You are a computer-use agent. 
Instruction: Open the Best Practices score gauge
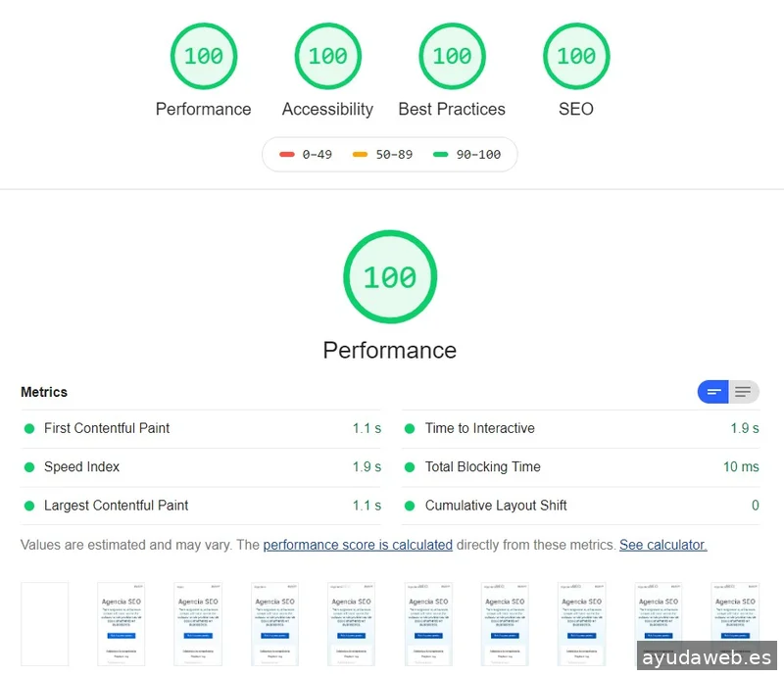click(452, 56)
